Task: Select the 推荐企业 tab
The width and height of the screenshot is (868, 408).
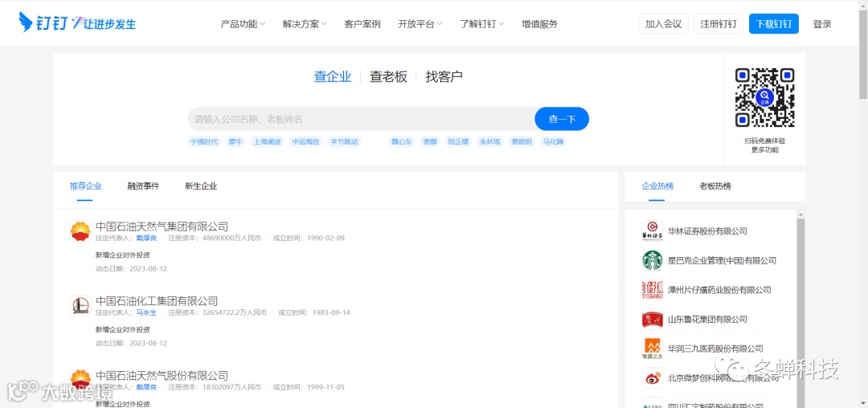Action: [x=86, y=186]
